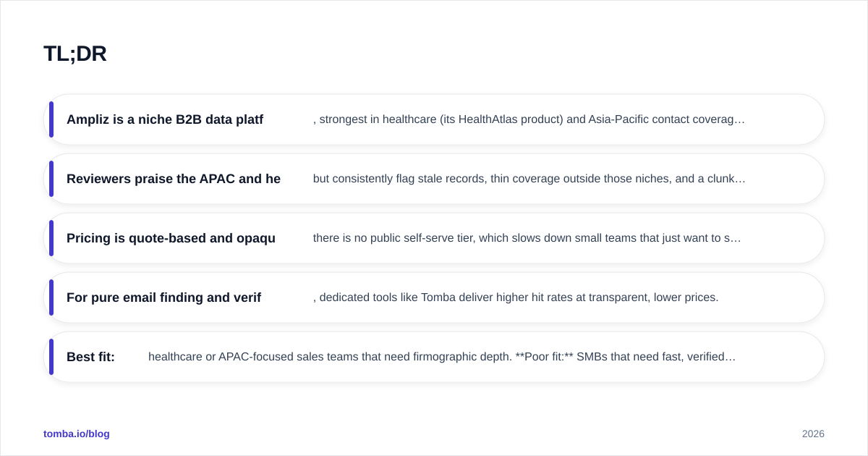Click the stale records description text
The width and height of the screenshot is (868, 456).
point(529,179)
